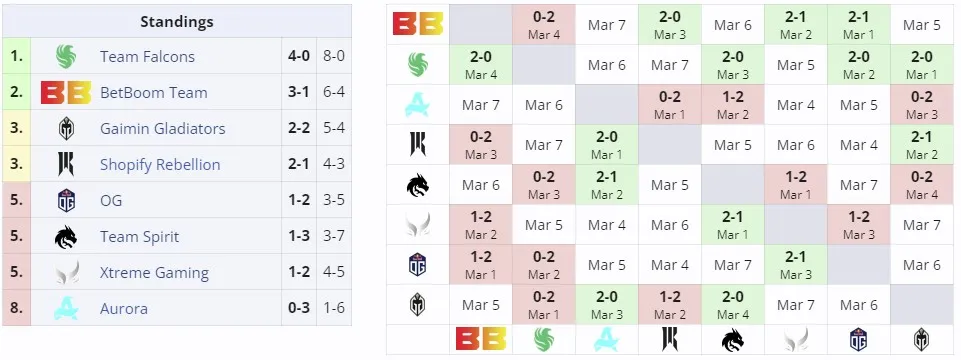Click Aurora logo in crosstable left column
The width and height of the screenshot is (961, 360).
click(x=417, y=105)
